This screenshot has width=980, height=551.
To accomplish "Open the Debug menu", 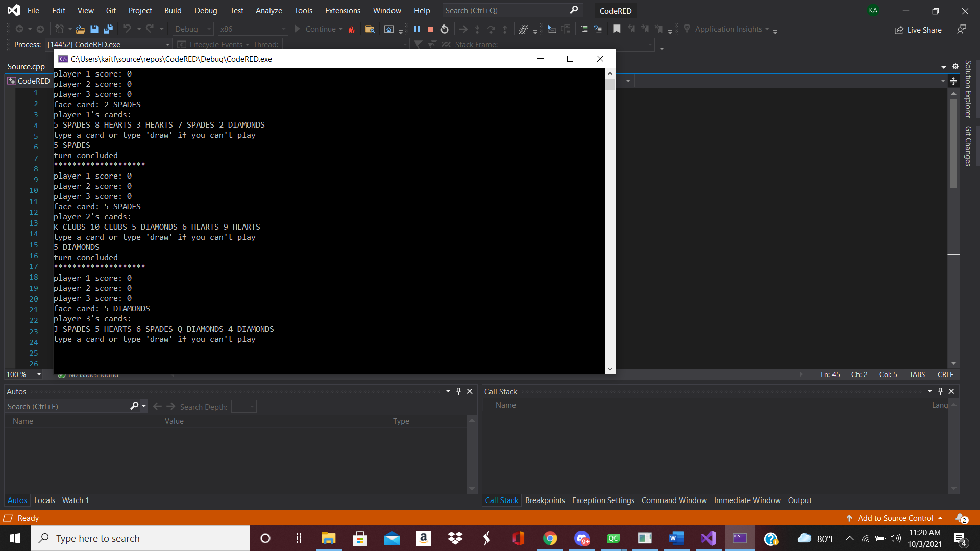I will [x=206, y=10].
